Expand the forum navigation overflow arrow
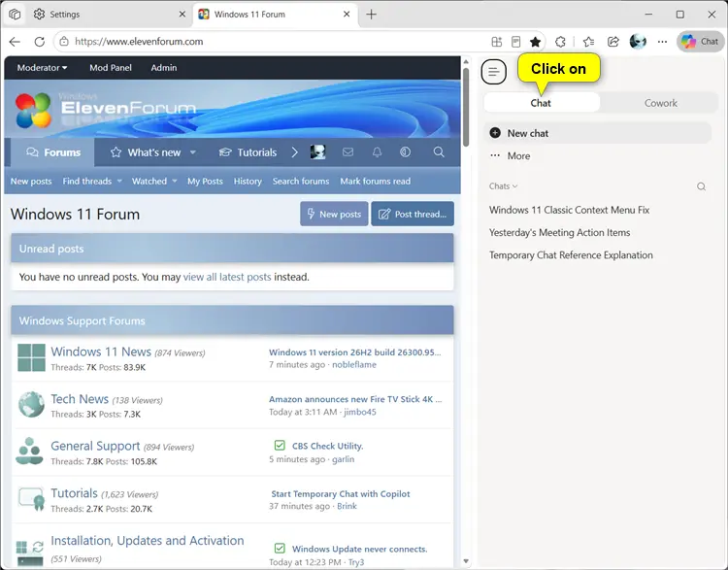 (294, 151)
